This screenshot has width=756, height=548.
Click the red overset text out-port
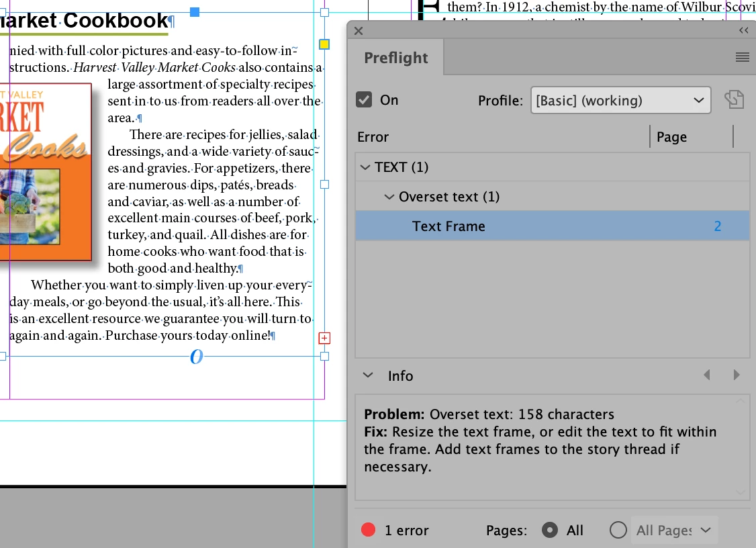coord(324,338)
